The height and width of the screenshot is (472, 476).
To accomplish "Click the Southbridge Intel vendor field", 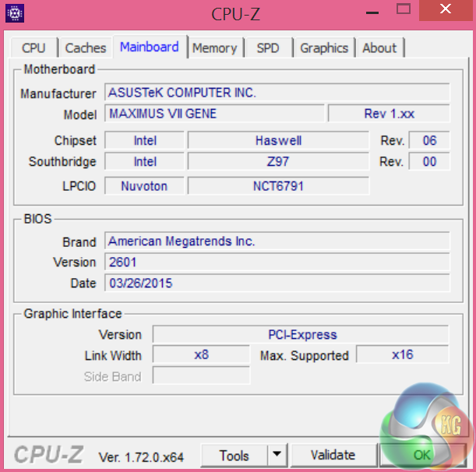I will 144,161.
